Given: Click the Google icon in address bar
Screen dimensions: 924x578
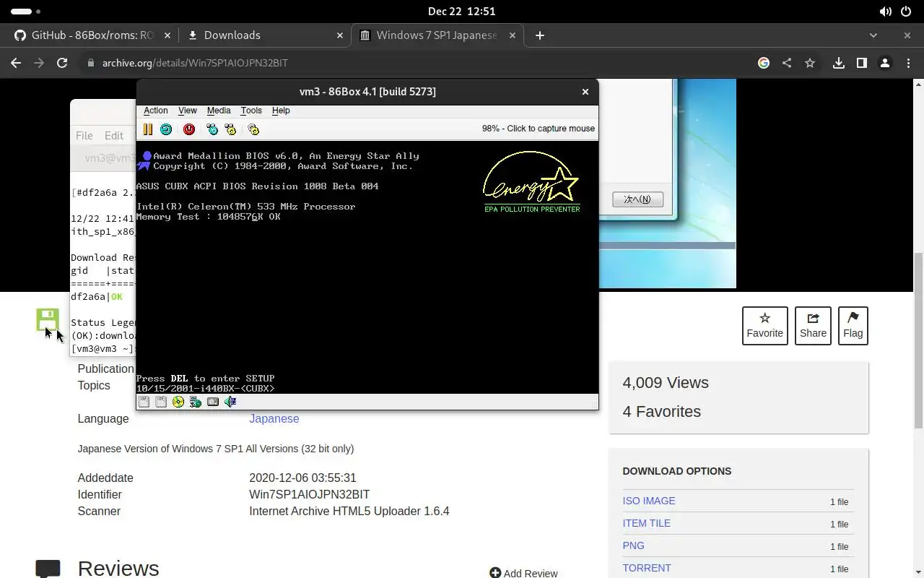Looking at the screenshot, I should pos(764,63).
